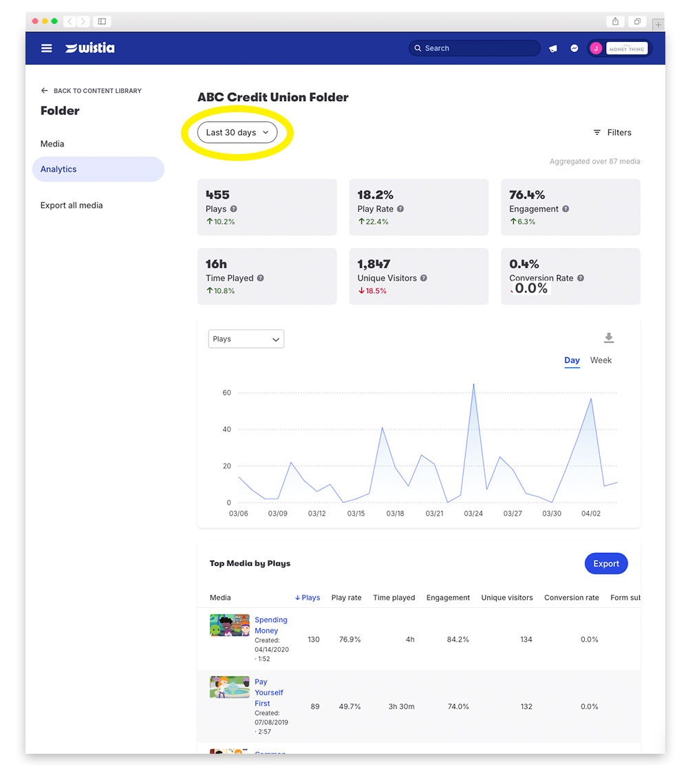This screenshot has width=688, height=784.
Task: Open a new browser tab
Action: (x=658, y=24)
